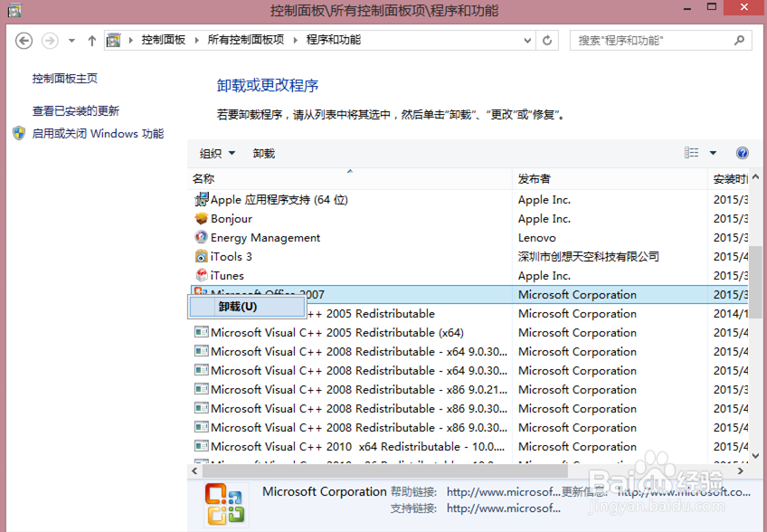Open 控制面板主页 link

[65, 79]
